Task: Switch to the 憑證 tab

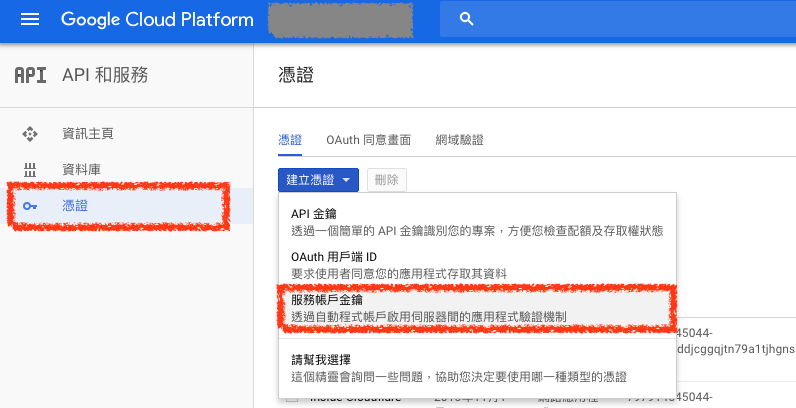Action: point(289,140)
